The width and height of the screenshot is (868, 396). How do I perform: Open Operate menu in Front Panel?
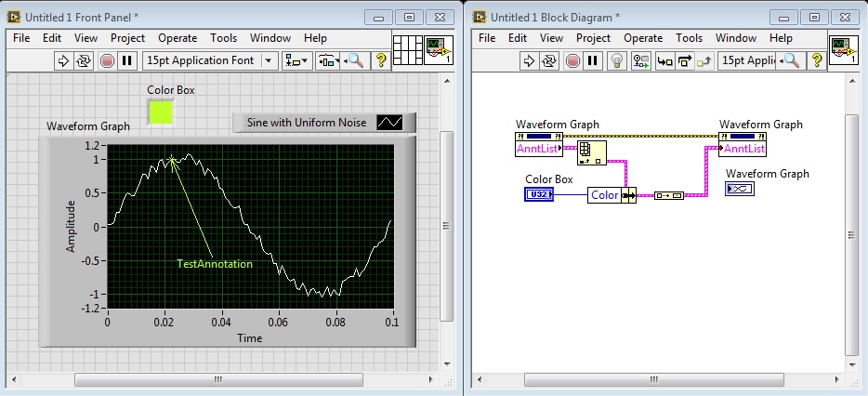coord(178,38)
